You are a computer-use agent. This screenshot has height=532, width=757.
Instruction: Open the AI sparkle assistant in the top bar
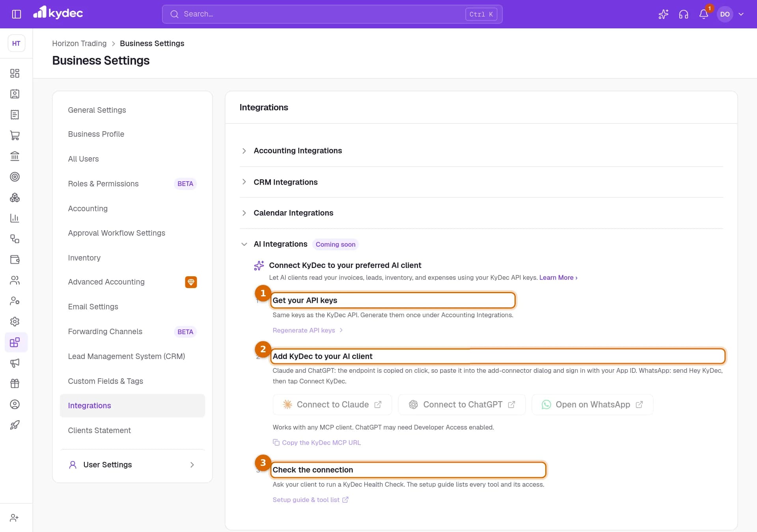click(x=663, y=14)
